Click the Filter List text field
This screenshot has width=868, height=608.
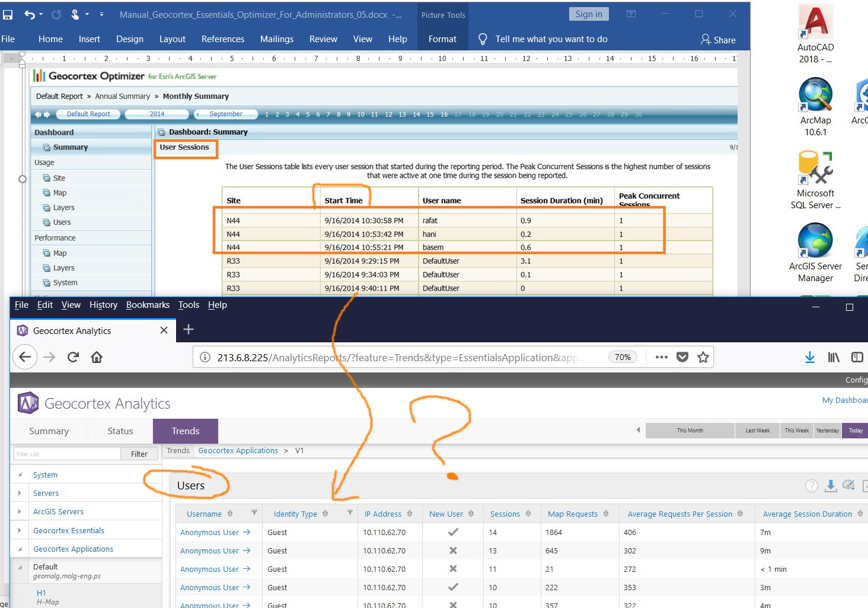point(67,454)
